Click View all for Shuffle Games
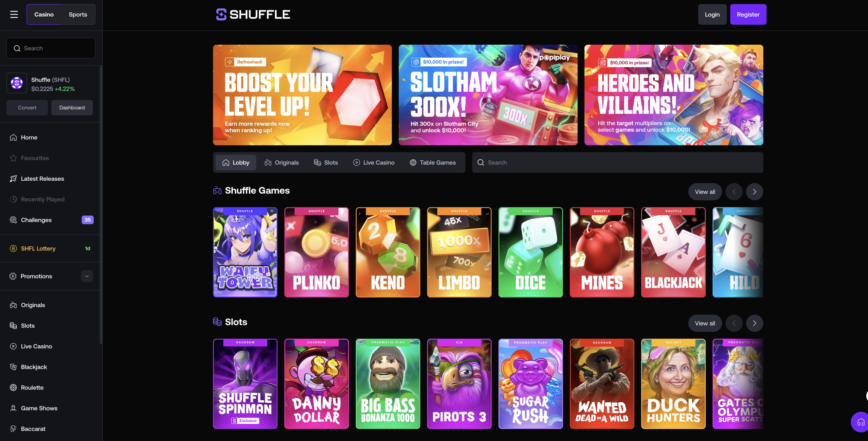The width and height of the screenshot is (868, 441). click(x=705, y=192)
